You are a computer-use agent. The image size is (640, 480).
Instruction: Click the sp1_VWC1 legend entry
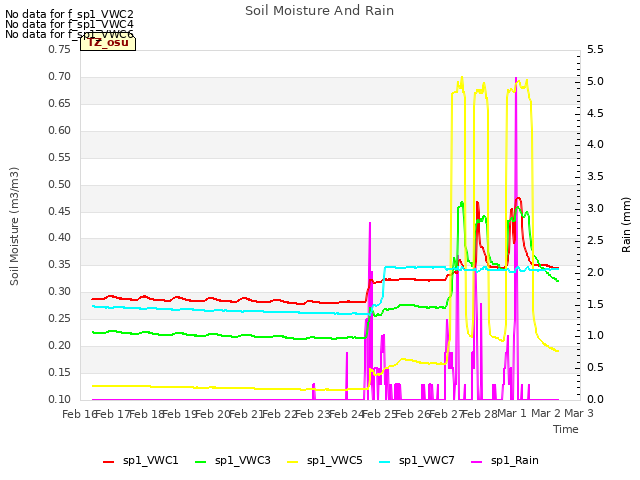[141, 461]
